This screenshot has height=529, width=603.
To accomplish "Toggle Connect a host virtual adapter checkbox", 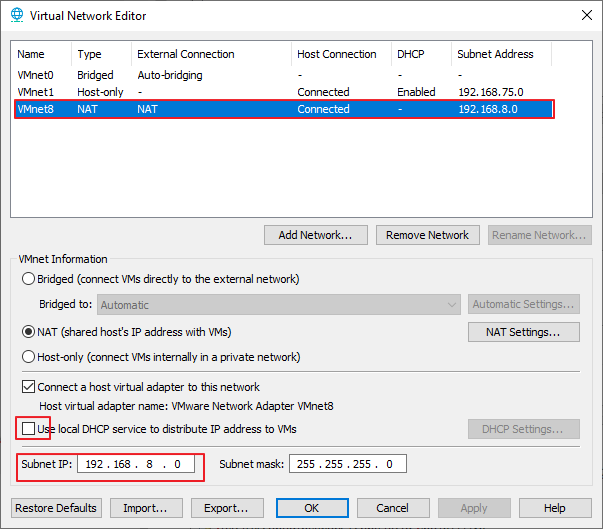I will pyautogui.click(x=28, y=387).
